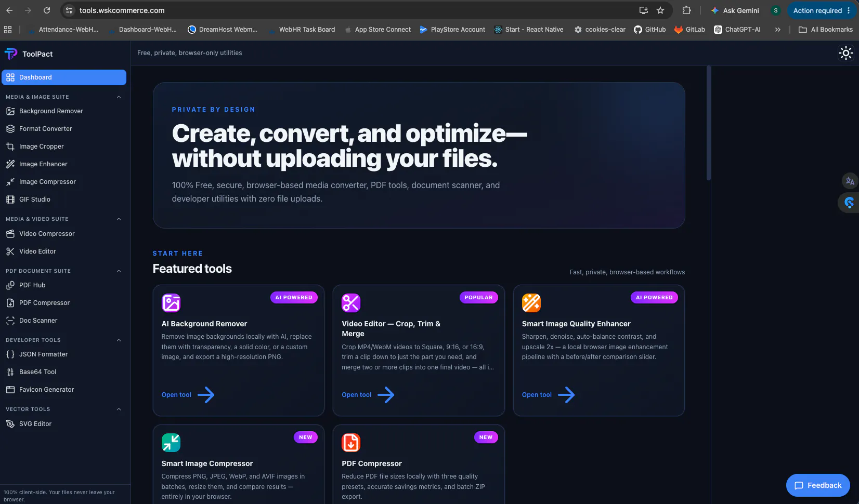Viewport: 859px width, 504px height.
Task: Open the cookies-clear bookmark
Action: pos(600,30)
